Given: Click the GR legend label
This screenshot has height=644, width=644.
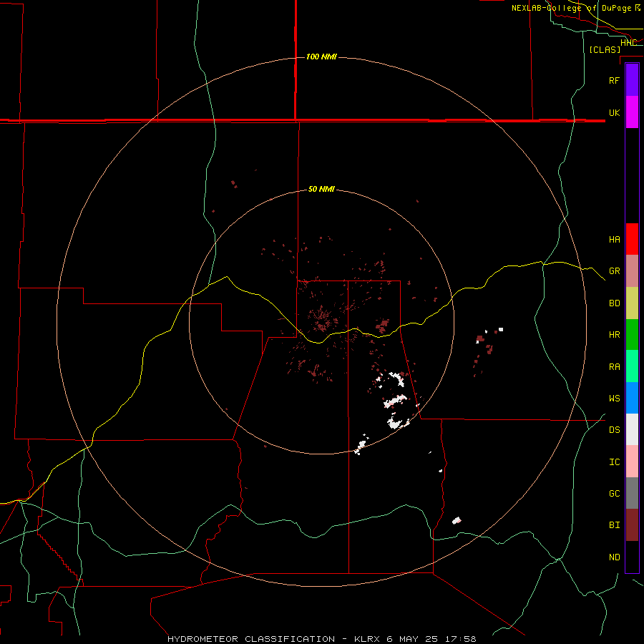Looking at the screenshot, I should tap(614, 271).
